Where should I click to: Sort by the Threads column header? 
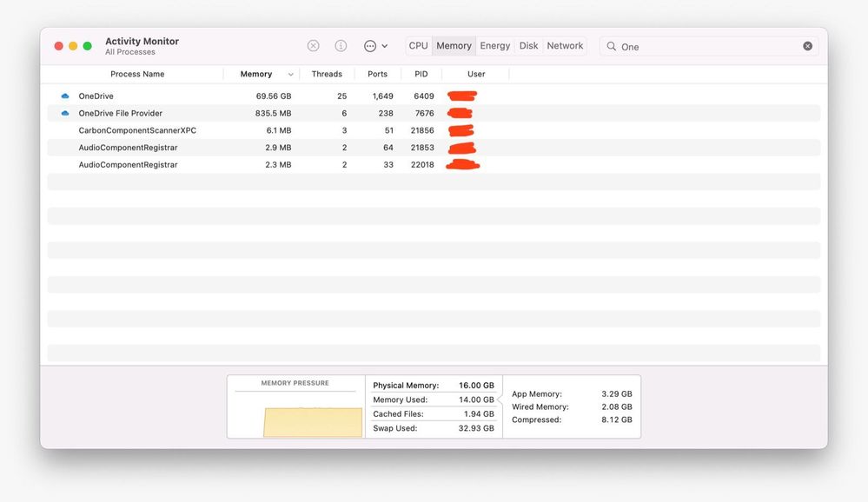pyautogui.click(x=327, y=74)
